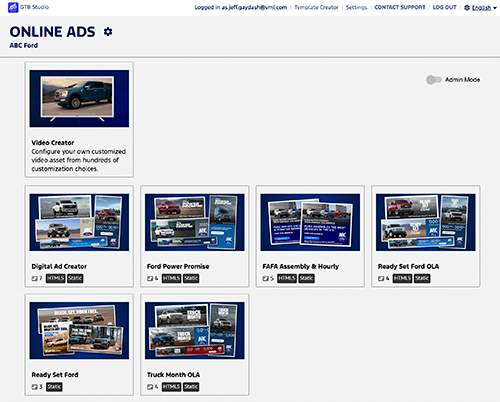The width and height of the screenshot is (500, 402).
Task: Click the GTB Studio logo icon
Action: coord(13,7)
